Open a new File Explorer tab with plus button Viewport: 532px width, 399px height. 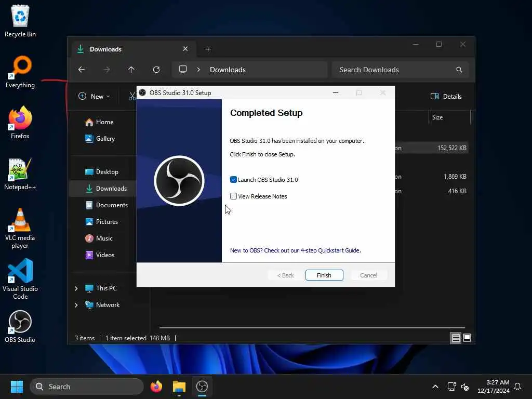(x=208, y=49)
